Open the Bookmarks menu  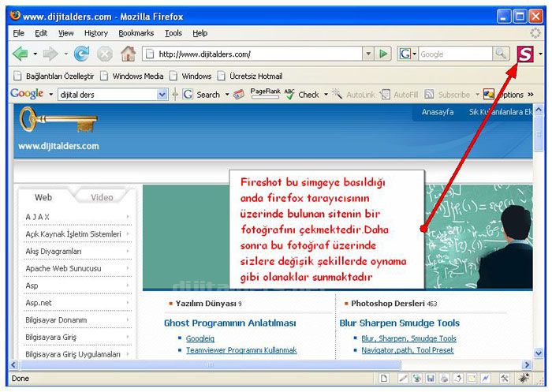click(x=136, y=33)
